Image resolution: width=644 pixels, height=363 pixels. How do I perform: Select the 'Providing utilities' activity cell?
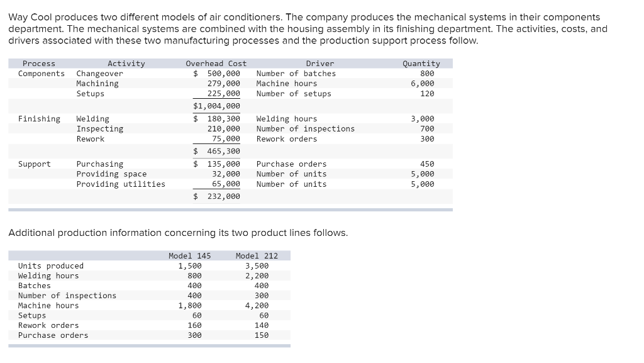[121, 184]
